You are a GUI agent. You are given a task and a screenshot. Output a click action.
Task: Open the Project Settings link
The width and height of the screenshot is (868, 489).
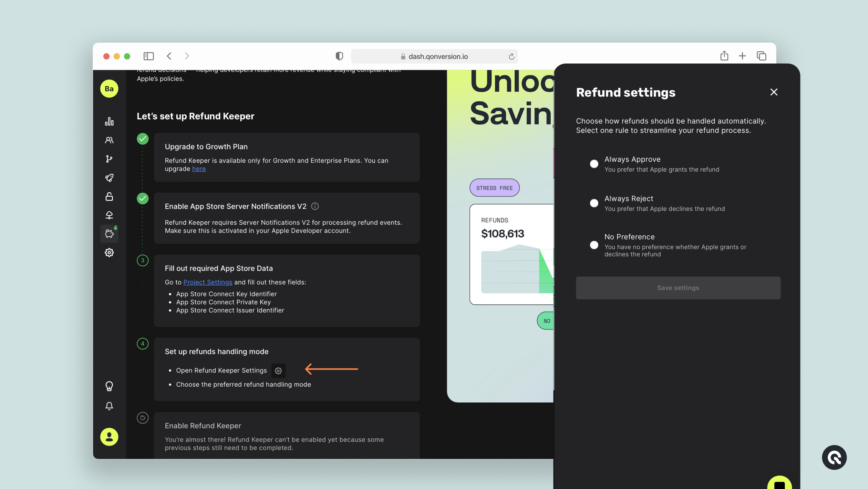pos(208,282)
